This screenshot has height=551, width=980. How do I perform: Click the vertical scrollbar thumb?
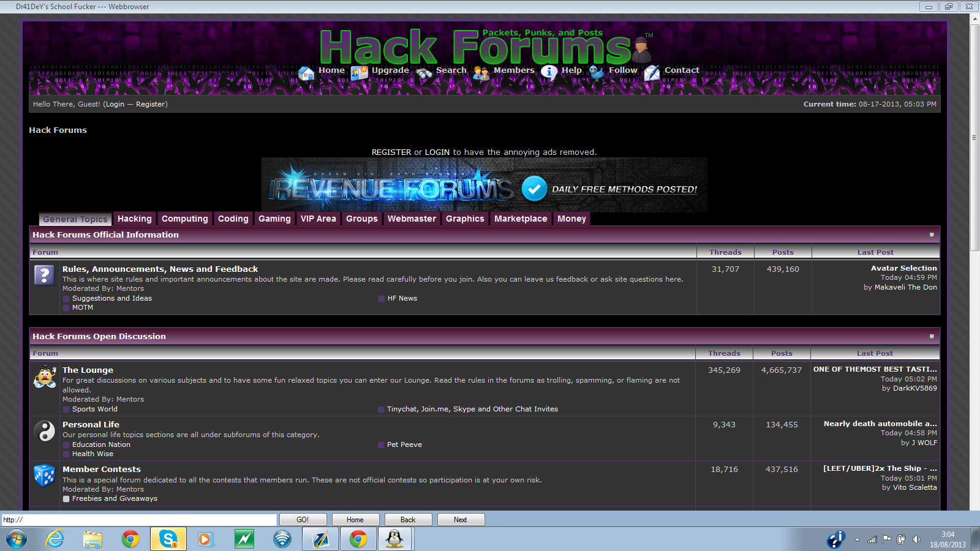[974, 138]
